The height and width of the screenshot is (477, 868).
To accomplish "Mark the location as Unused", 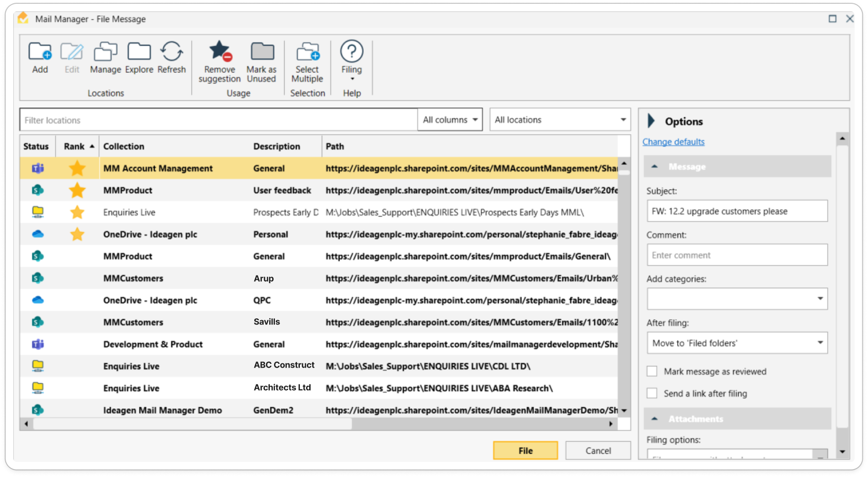I will 262,52.
